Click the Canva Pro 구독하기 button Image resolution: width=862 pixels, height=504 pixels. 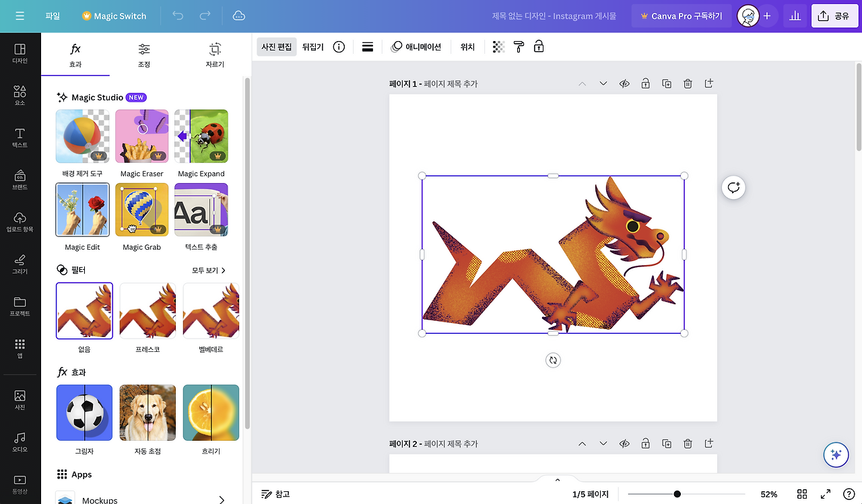pos(681,15)
